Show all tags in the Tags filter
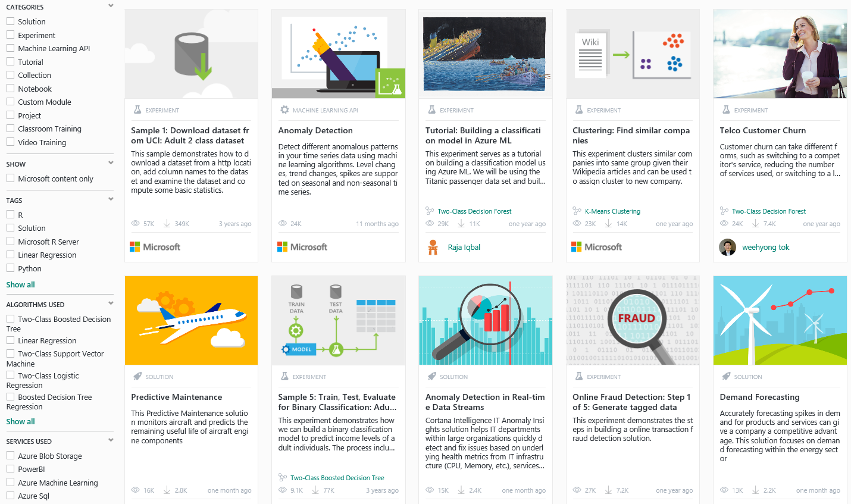Viewport: 851px width, 504px height. (20, 284)
